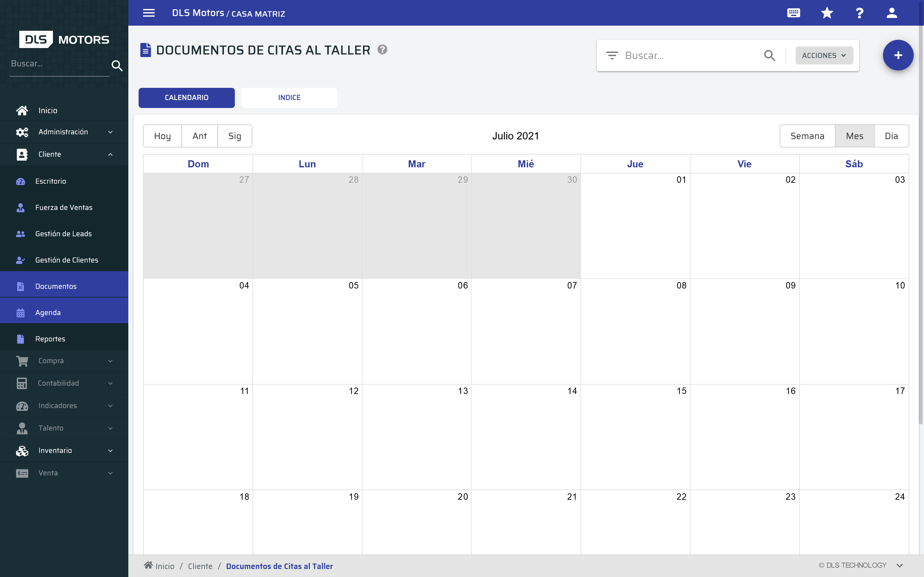Click the favorites star icon

[827, 13]
